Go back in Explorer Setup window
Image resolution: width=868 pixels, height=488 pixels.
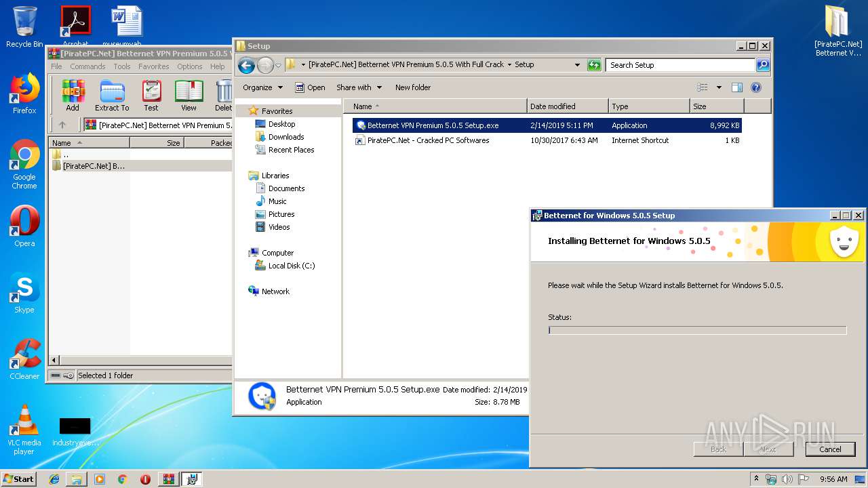pyautogui.click(x=246, y=65)
